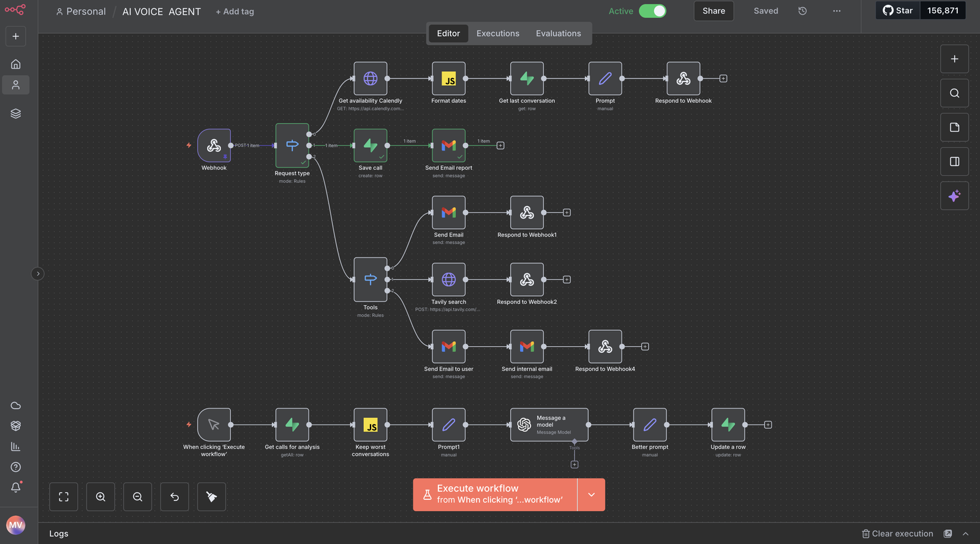Switch to the Evaluations tab
This screenshot has height=544, width=980.
pos(559,34)
